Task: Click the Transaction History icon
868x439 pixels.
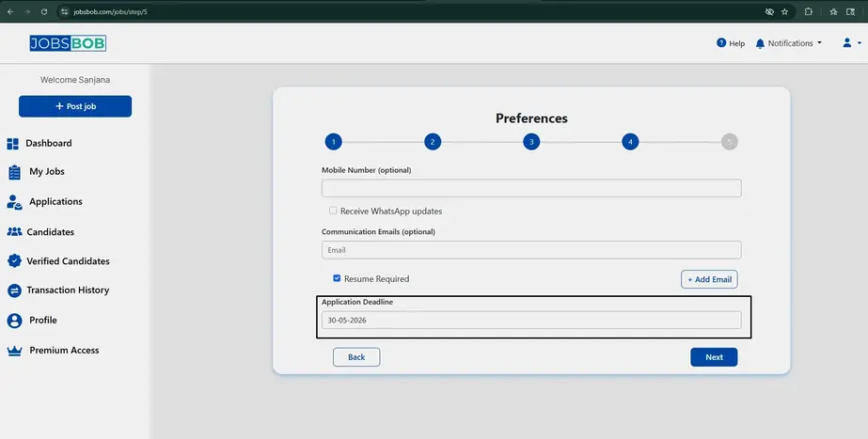Action: [x=14, y=290]
